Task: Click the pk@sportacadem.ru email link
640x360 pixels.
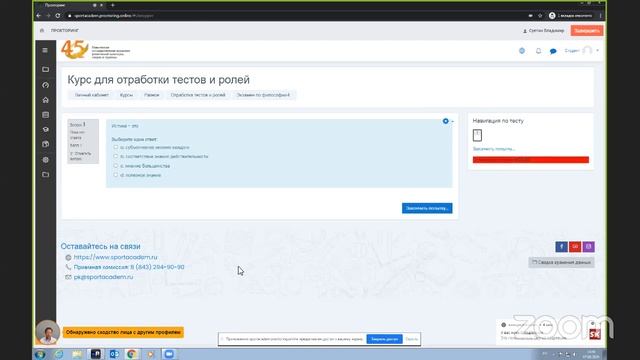Action: coord(103,277)
